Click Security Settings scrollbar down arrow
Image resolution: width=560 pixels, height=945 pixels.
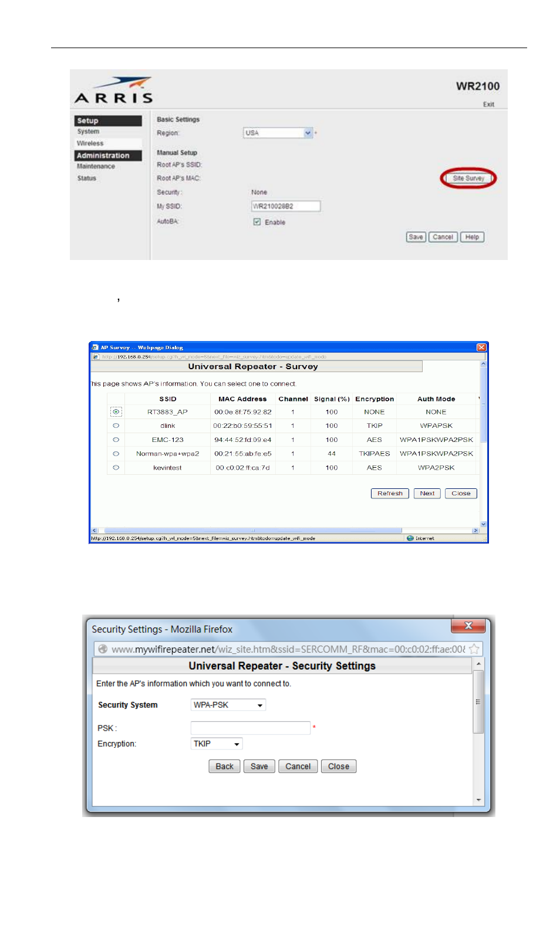coord(478,800)
